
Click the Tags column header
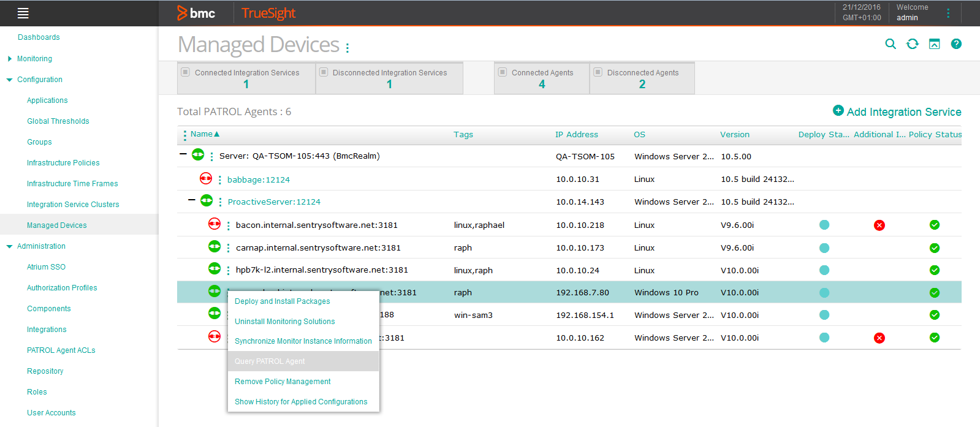(463, 135)
